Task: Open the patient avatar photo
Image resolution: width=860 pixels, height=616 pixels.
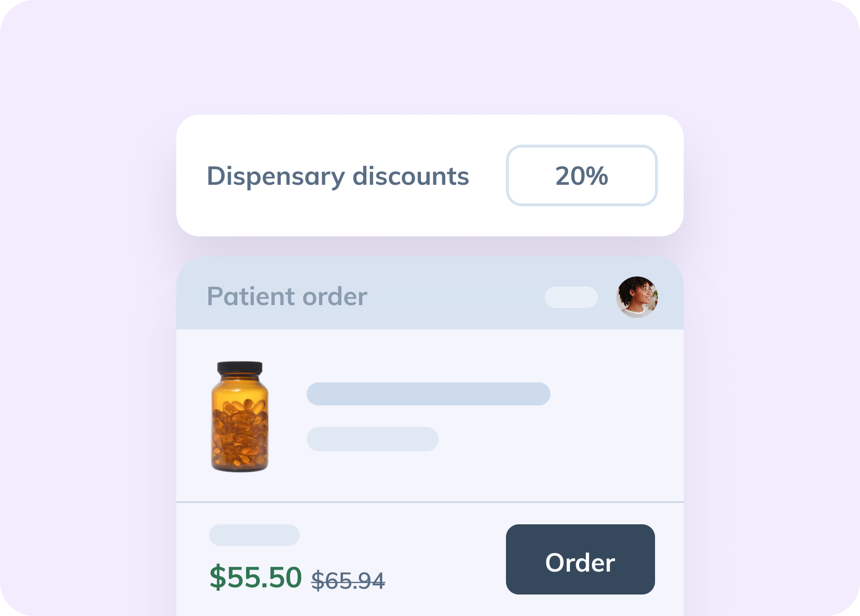Action: (x=637, y=297)
